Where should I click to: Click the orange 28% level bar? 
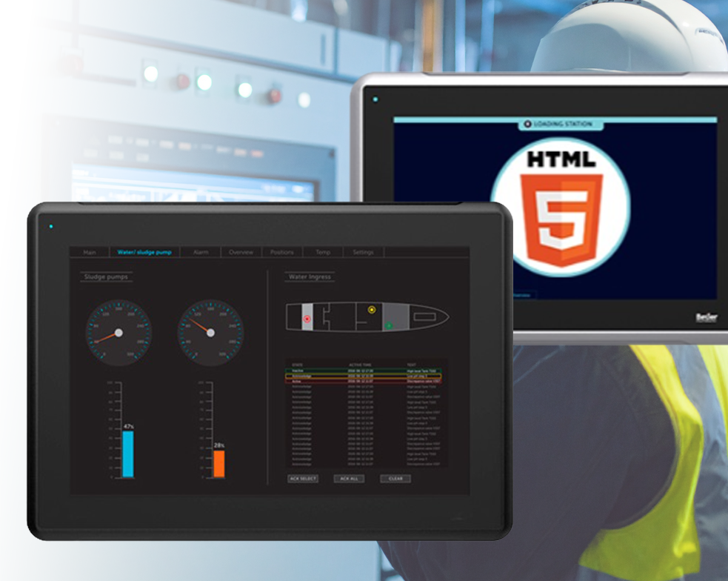coord(218,463)
